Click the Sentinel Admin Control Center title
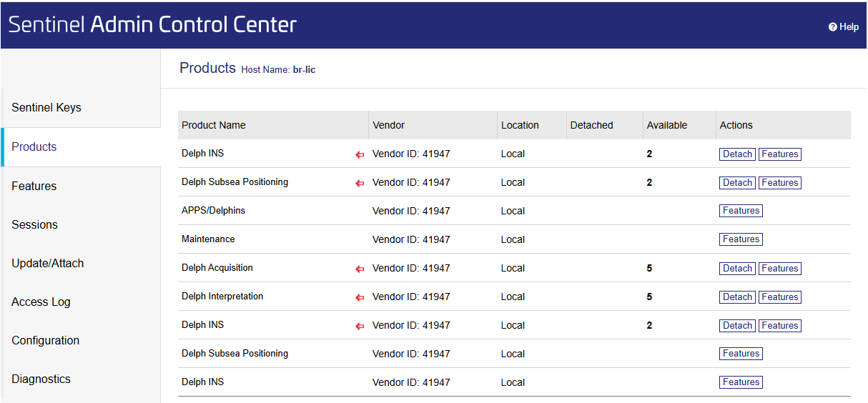 click(152, 24)
